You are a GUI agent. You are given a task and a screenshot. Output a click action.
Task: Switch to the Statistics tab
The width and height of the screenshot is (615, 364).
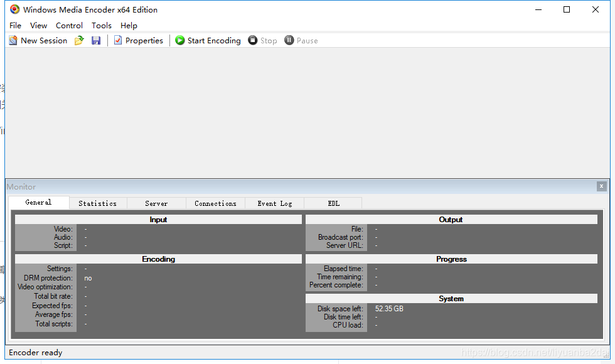click(98, 203)
